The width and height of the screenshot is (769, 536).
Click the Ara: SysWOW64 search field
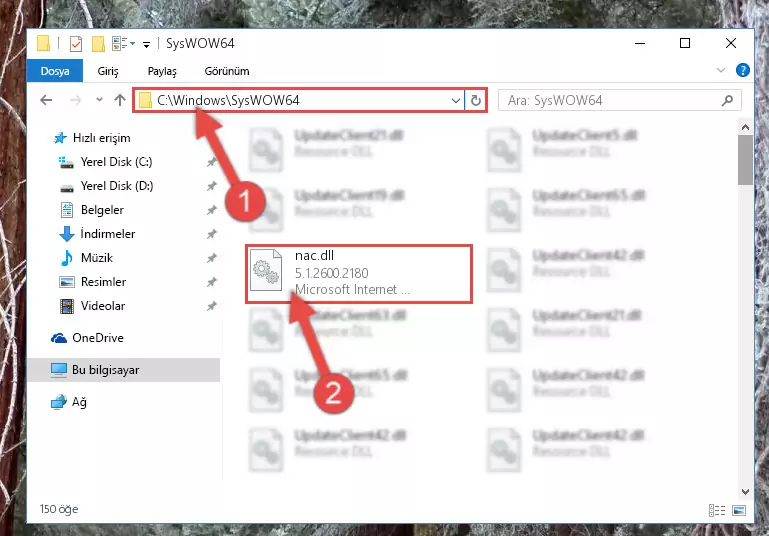pos(619,101)
